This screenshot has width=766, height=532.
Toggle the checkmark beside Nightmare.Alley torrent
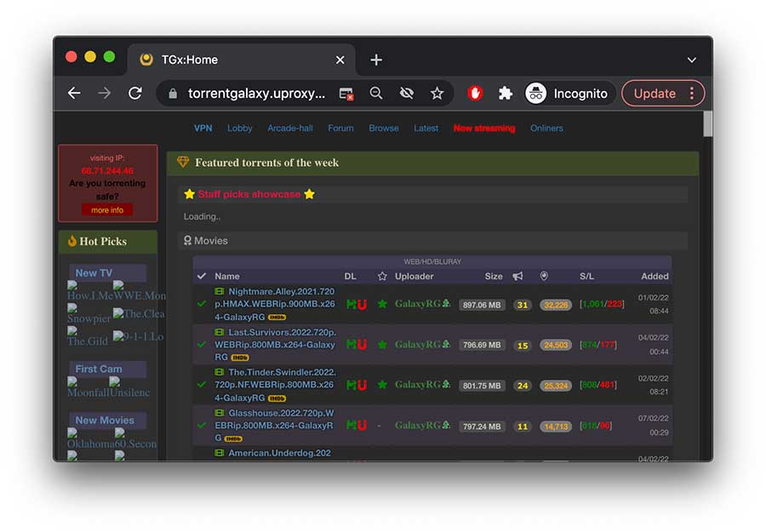pyautogui.click(x=202, y=304)
